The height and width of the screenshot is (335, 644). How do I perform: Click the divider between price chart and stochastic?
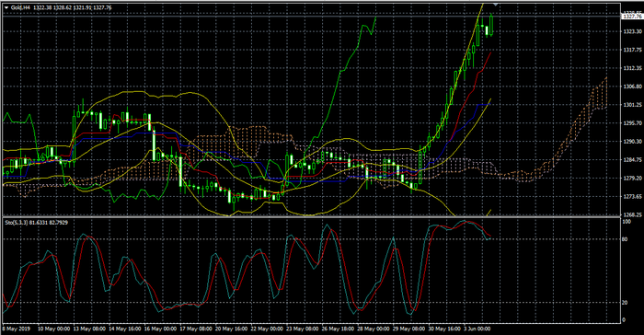(311, 216)
